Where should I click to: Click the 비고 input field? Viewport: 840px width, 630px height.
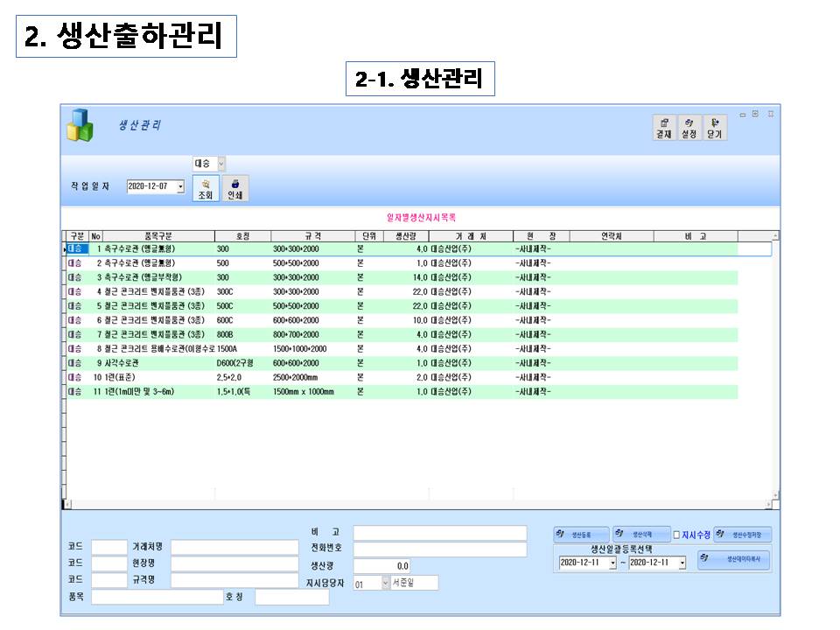[x=440, y=533]
